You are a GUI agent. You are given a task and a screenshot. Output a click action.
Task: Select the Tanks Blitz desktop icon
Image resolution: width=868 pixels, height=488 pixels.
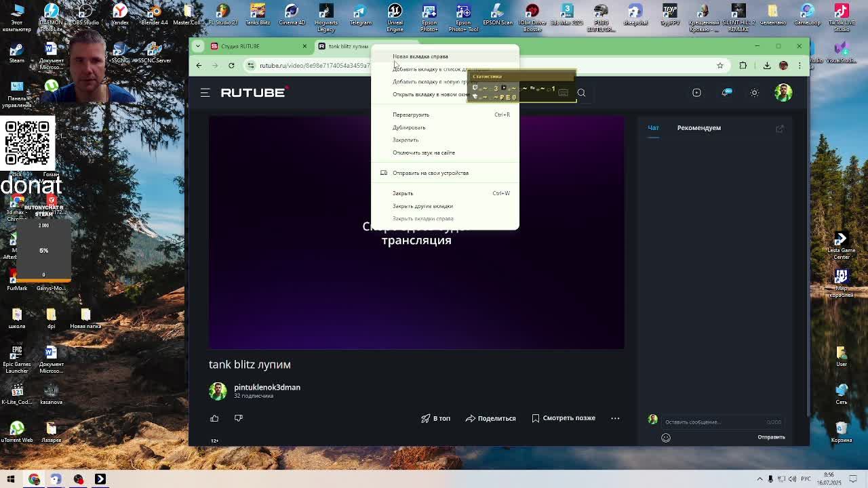(258, 16)
